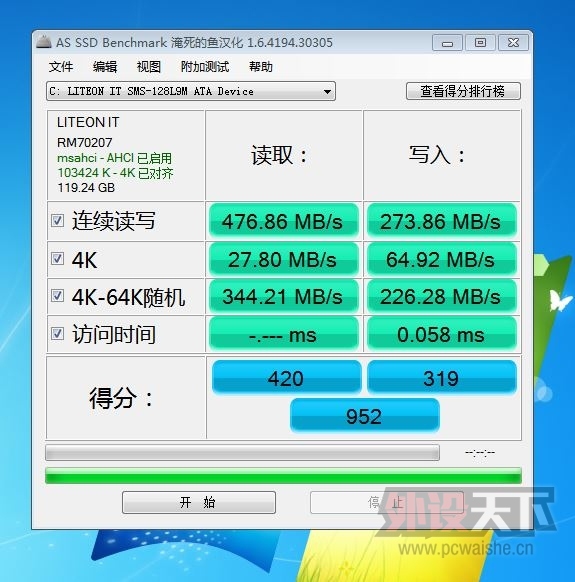Click the --:--:-- elapsed time indicator

pos(480,453)
